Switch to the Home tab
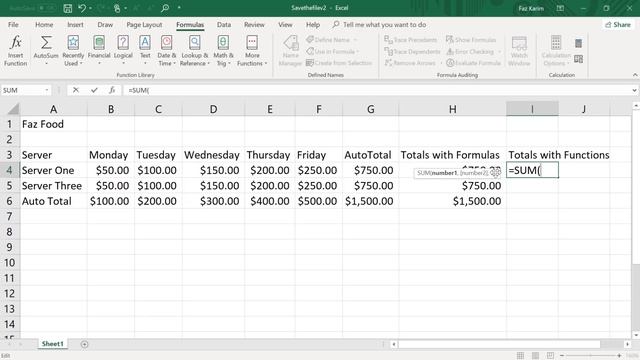 (x=44, y=24)
